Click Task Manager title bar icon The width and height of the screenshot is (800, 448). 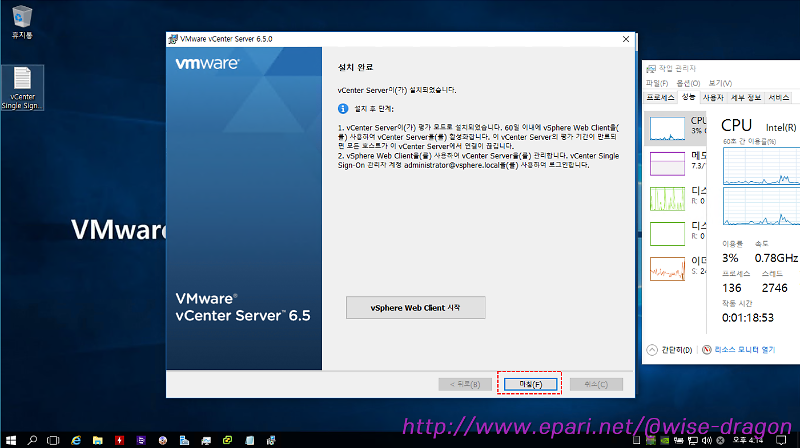tap(651, 68)
